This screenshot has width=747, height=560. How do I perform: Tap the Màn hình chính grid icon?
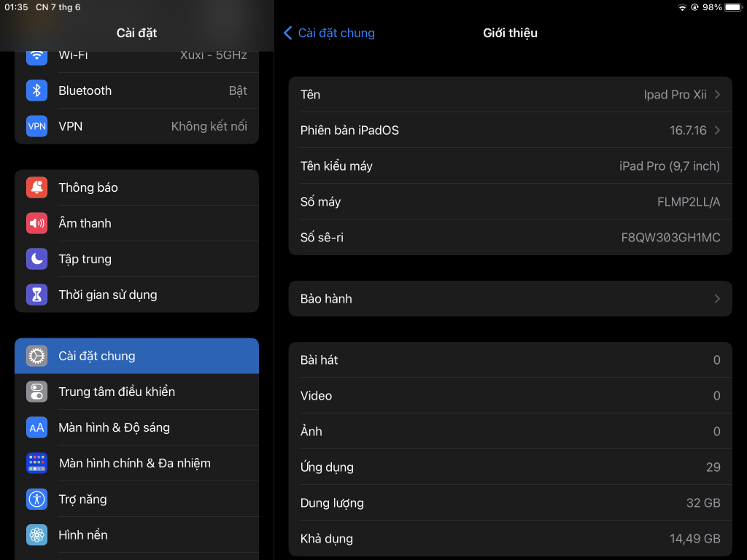point(36,463)
